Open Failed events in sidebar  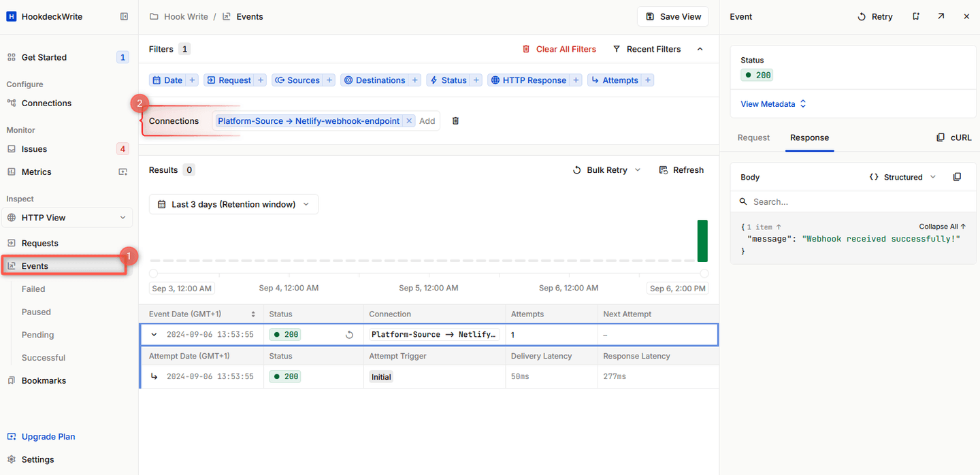point(33,289)
